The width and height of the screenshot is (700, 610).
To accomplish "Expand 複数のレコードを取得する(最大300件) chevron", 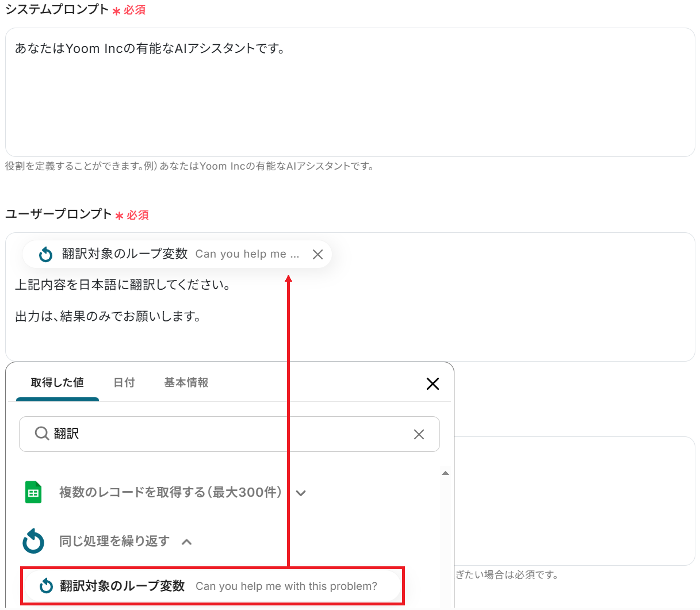I will click(x=301, y=493).
